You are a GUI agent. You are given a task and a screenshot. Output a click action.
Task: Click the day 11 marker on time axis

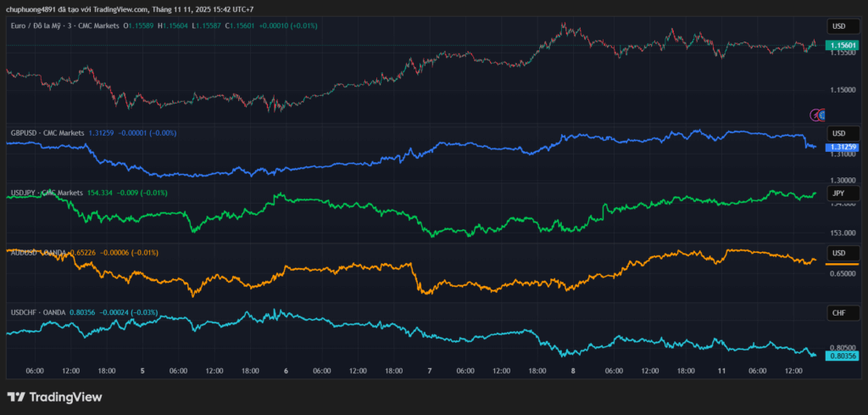click(x=721, y=371)
